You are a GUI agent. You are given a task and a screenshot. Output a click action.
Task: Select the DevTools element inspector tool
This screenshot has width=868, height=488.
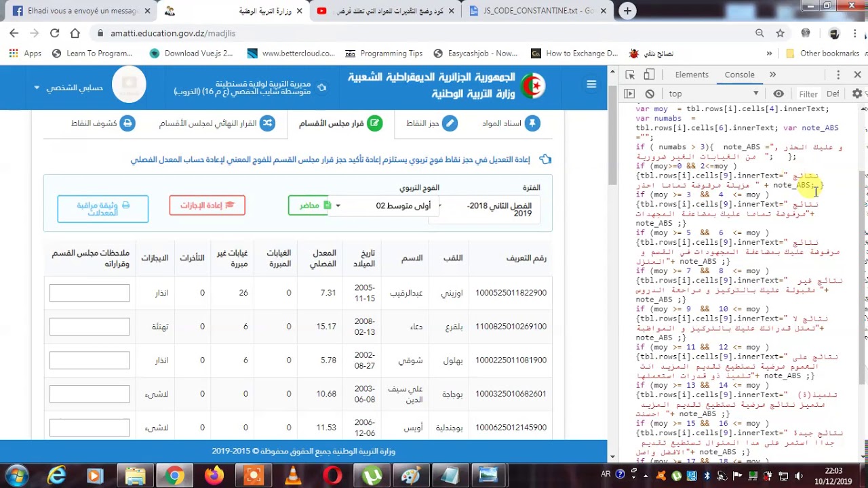pos(630,75)
